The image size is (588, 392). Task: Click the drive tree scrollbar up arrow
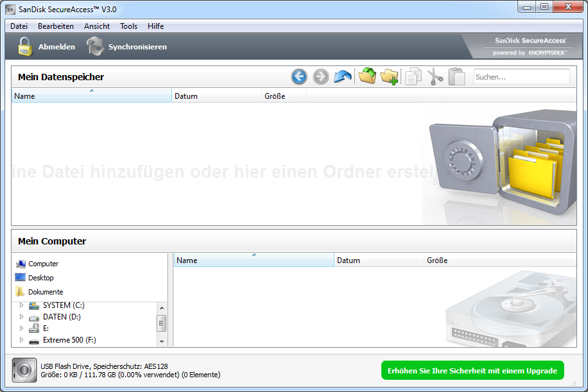pyautogui.click(x=162, y=308)
